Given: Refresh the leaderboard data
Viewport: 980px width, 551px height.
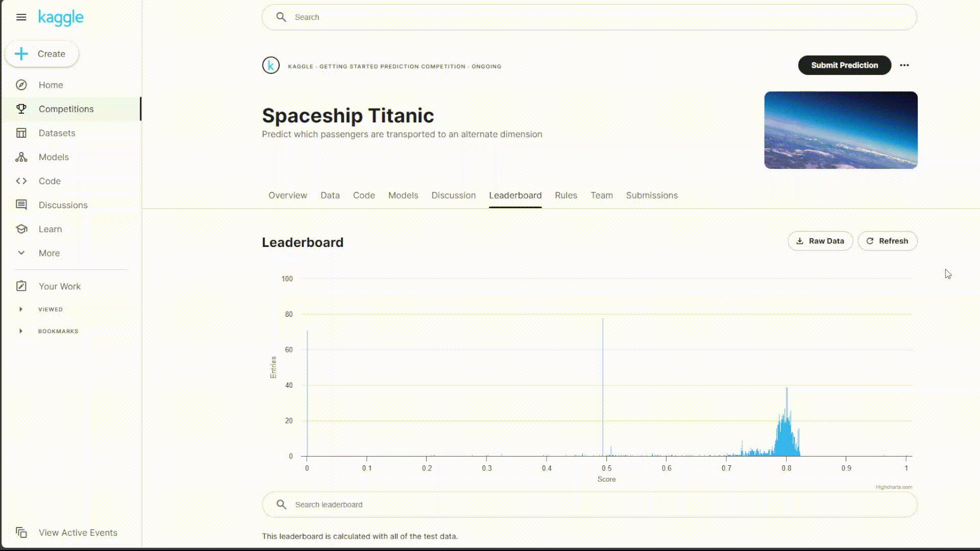Looking at the screenshot, I should tap(887, 240).
